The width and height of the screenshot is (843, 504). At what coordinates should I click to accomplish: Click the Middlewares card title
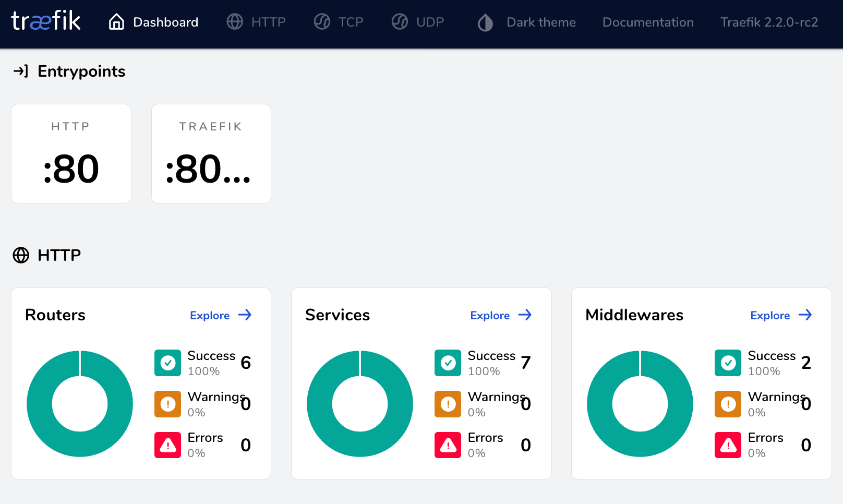[x=634, y=315]
